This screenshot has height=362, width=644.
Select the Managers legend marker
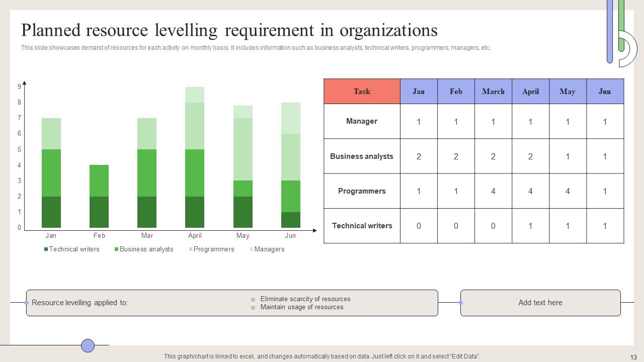click(251, 249)
